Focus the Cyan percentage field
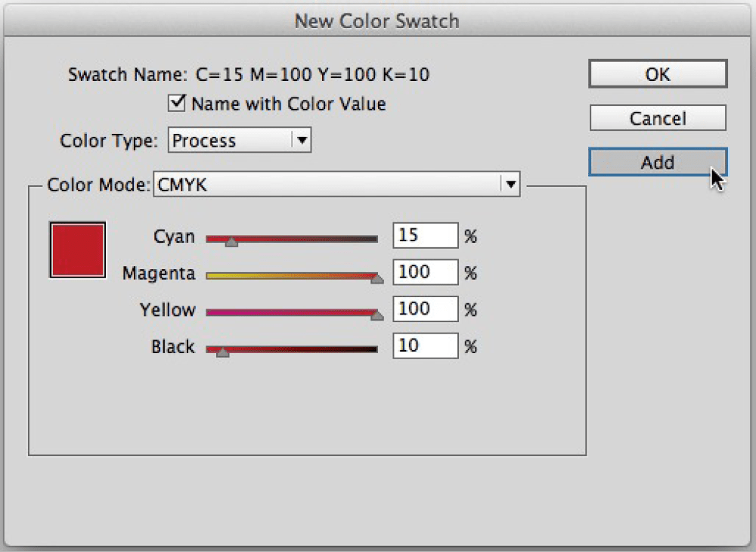 click(x=425, y=236)
